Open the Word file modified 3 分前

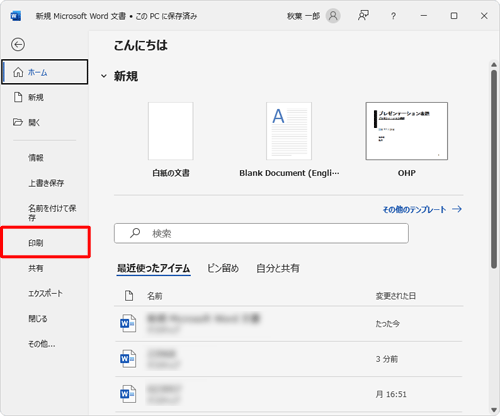(x=289, y=359)
